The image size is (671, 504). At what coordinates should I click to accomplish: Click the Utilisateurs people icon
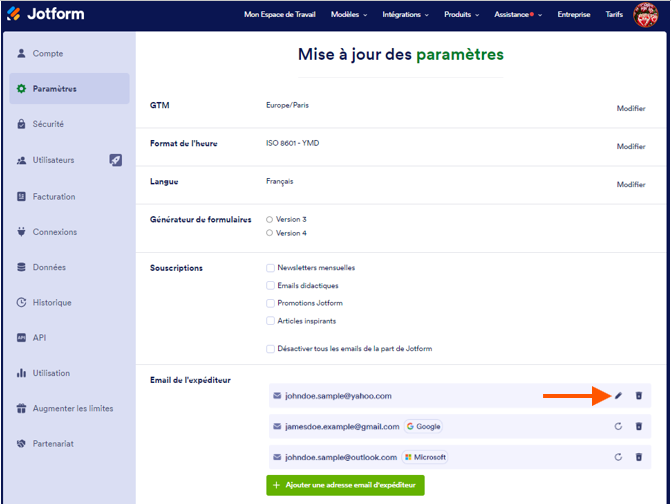pyautogui.click(x=21, y=160)
